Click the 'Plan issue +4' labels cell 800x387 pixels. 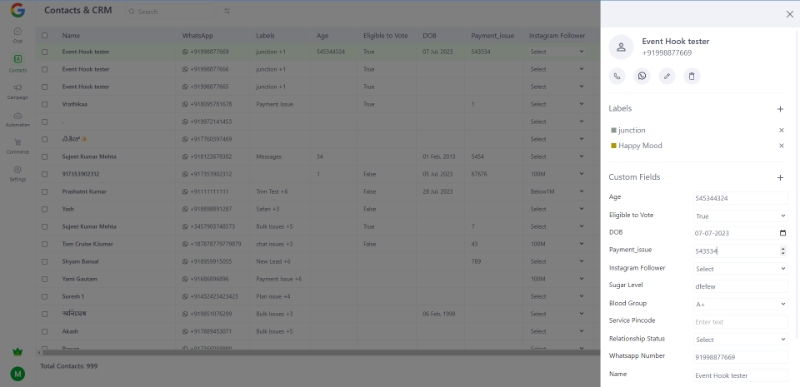coord(273,296)
